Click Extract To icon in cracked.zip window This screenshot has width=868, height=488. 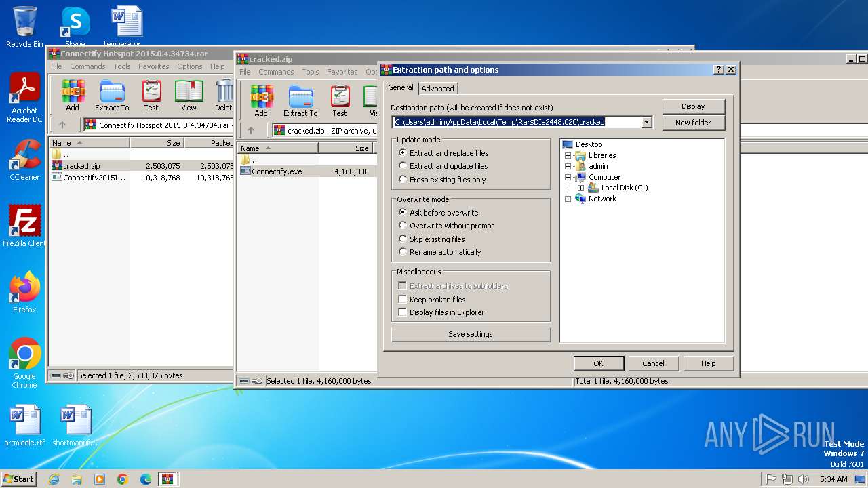300,101
